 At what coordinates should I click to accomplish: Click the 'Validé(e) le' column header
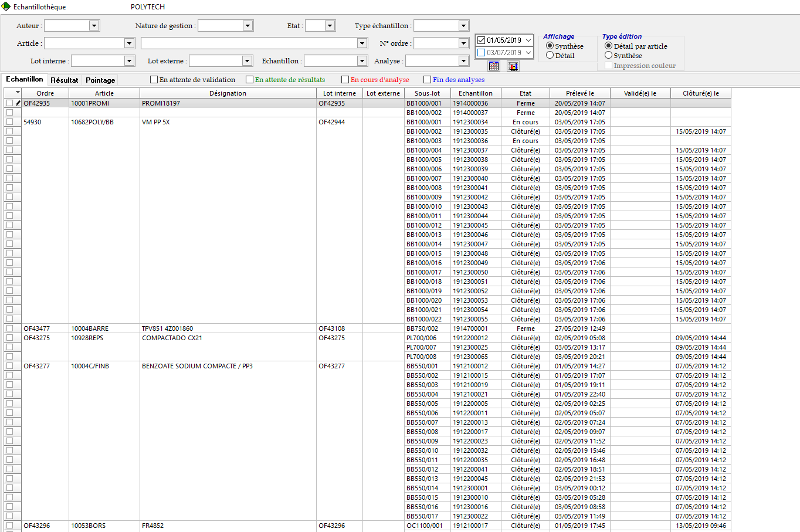(x=640, y=93)
